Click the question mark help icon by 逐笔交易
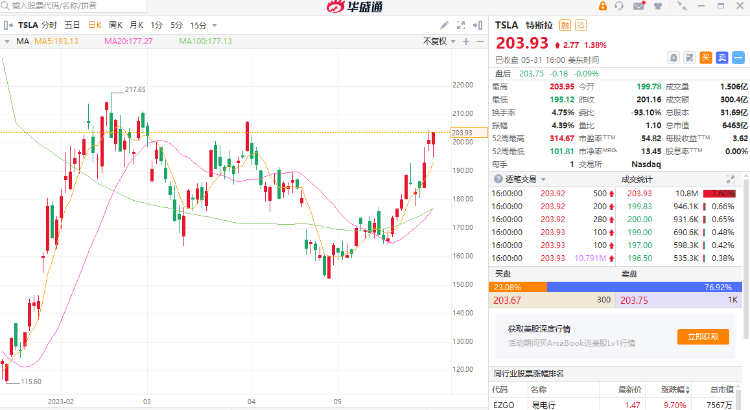The height and width of the screenshot is (410, 750). coord(498,179)
